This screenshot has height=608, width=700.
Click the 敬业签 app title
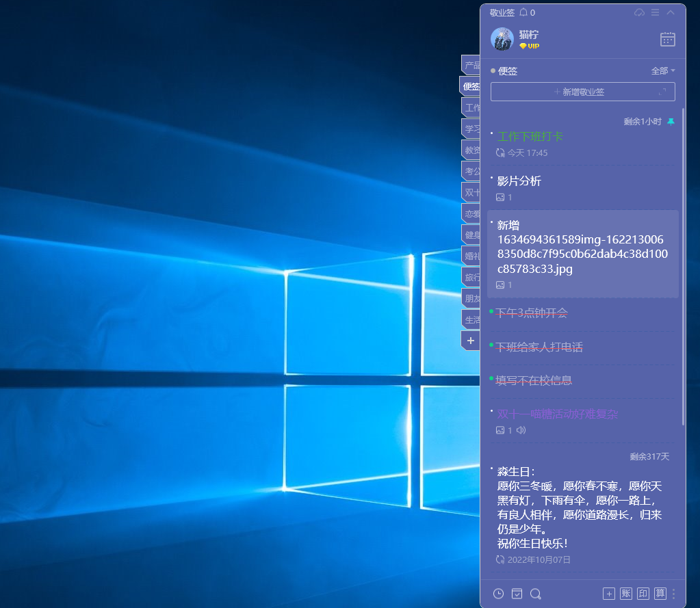coord(502,12)
